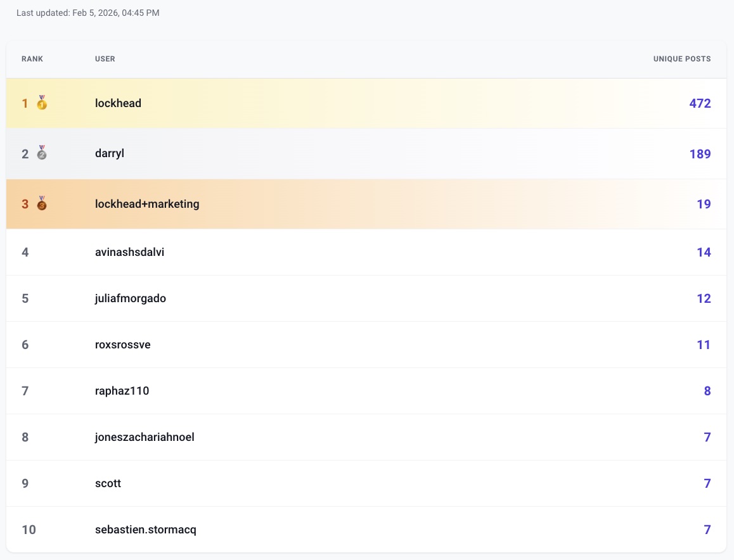Select joneszachariahnoel from the list
Viewport: 734px width, 560px height.
pos(145,437)
